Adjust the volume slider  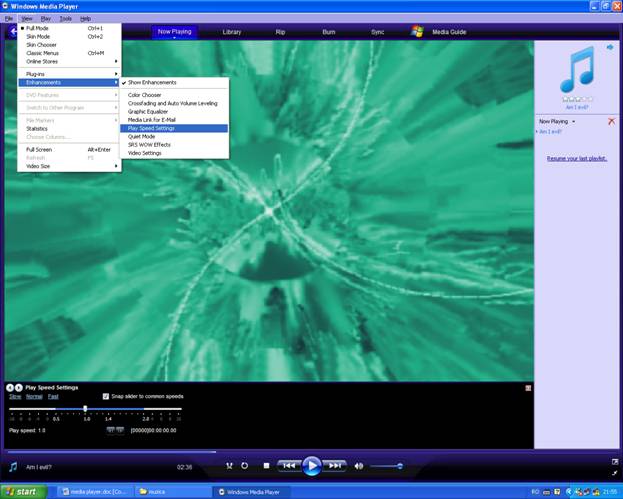[x=386, y=466]
